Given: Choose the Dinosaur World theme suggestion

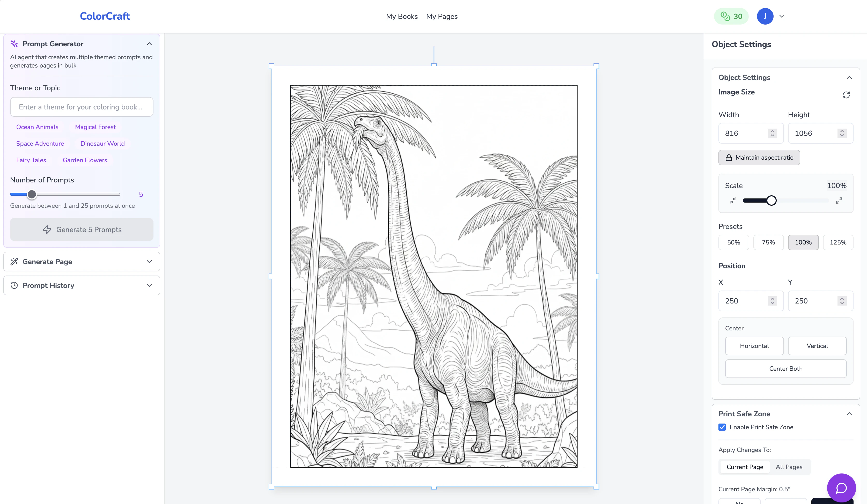Looking at the screenshot, I should (102, 143).
